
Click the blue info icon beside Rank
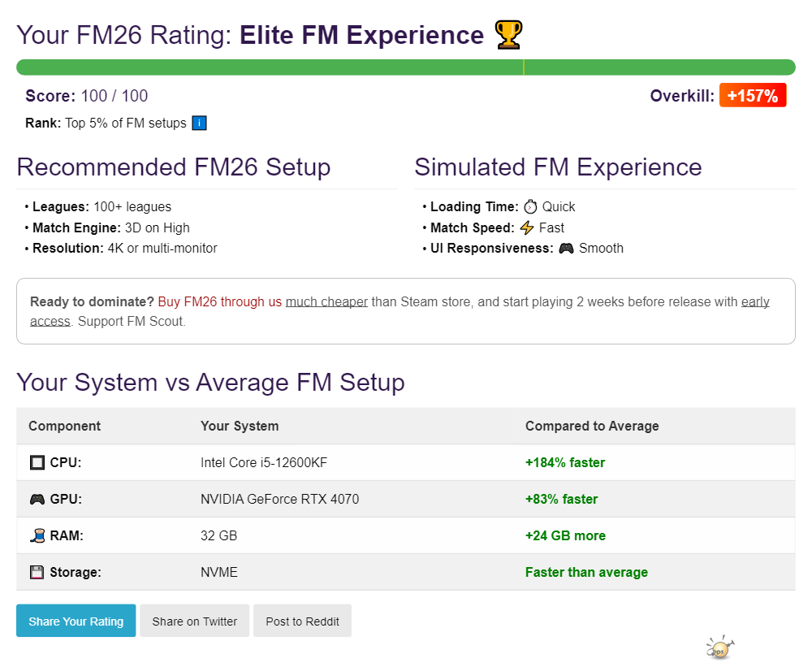click(x=200, y=123)
